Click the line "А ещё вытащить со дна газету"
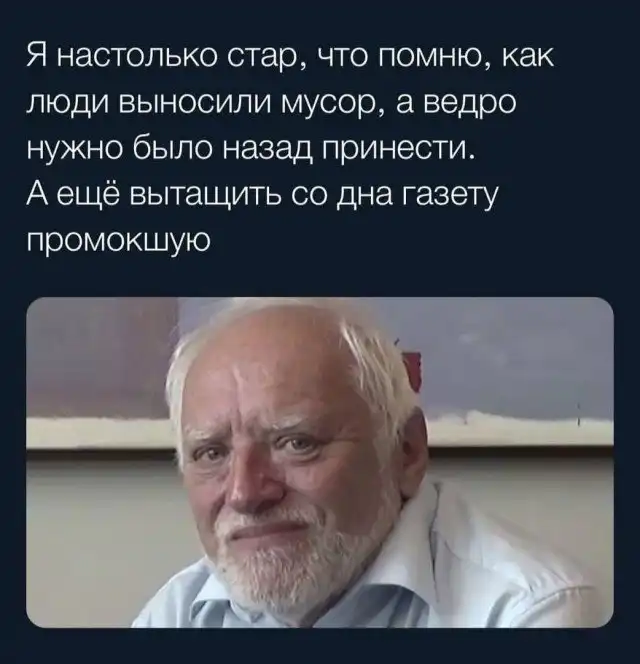The width and height of the screenshot is (640, 664). click(x=261, y=196)
